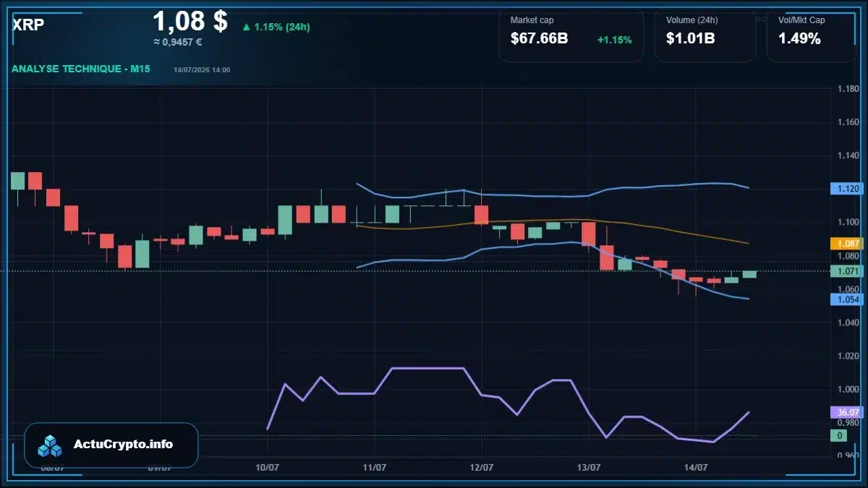Image resolution: width=868 pixels, height=488 pixels.
Task: Click the 12/07 date axis label
Action: (x=481, y=468)
